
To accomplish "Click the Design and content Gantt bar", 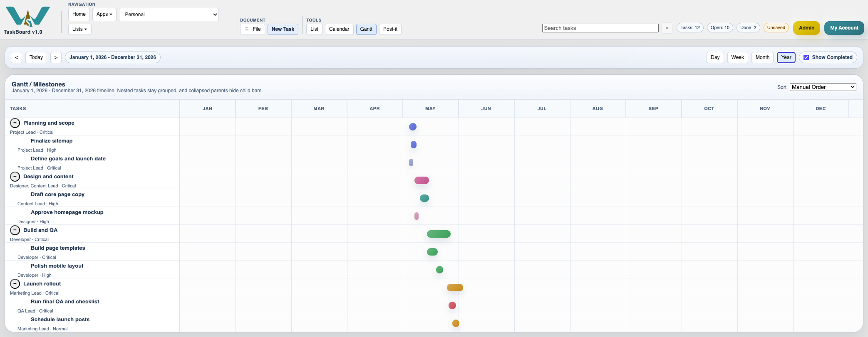I will point(422,180).
